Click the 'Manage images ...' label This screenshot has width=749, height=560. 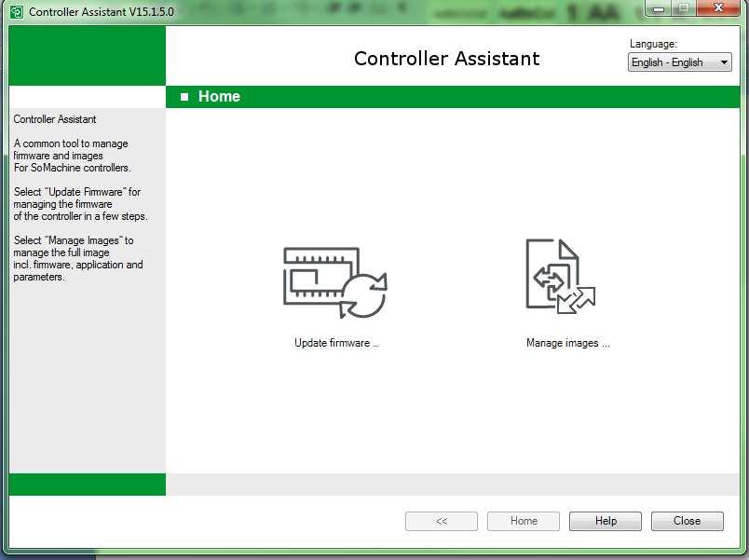(x=568, y=343)
